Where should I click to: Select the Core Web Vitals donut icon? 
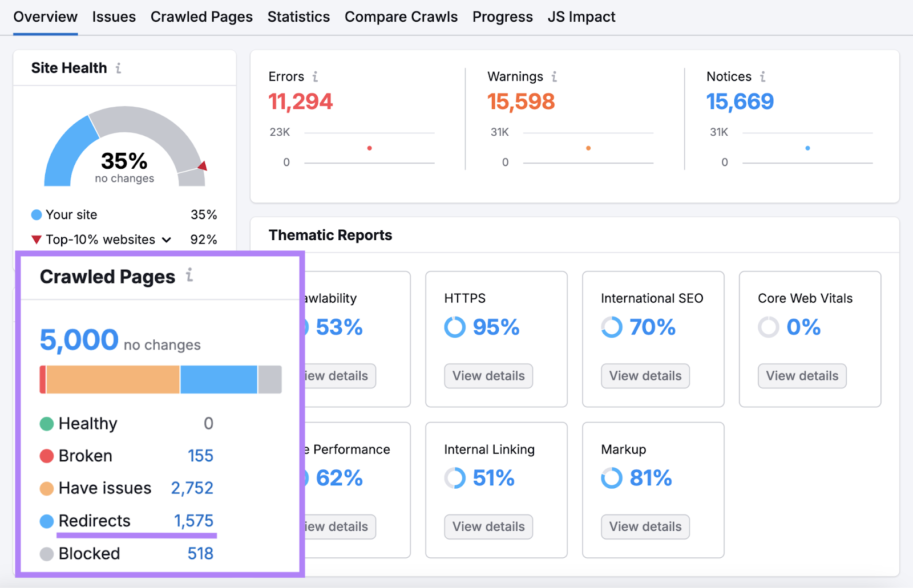(x=768, y=327)
